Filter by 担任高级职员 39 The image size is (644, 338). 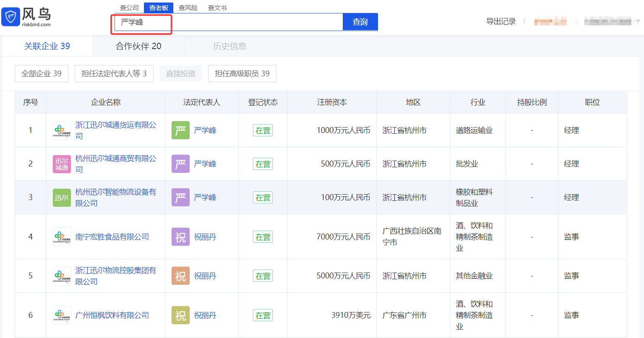click(242, 74)
